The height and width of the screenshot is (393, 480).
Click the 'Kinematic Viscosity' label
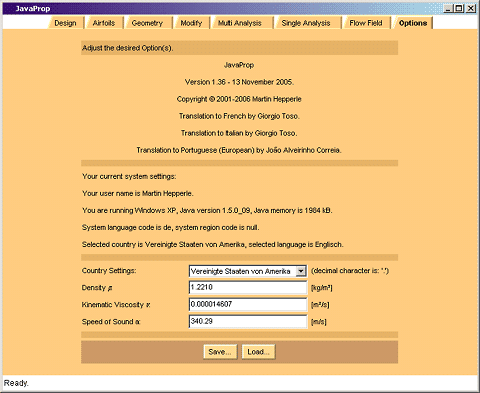pyautogui.click(x=116, y=305)
